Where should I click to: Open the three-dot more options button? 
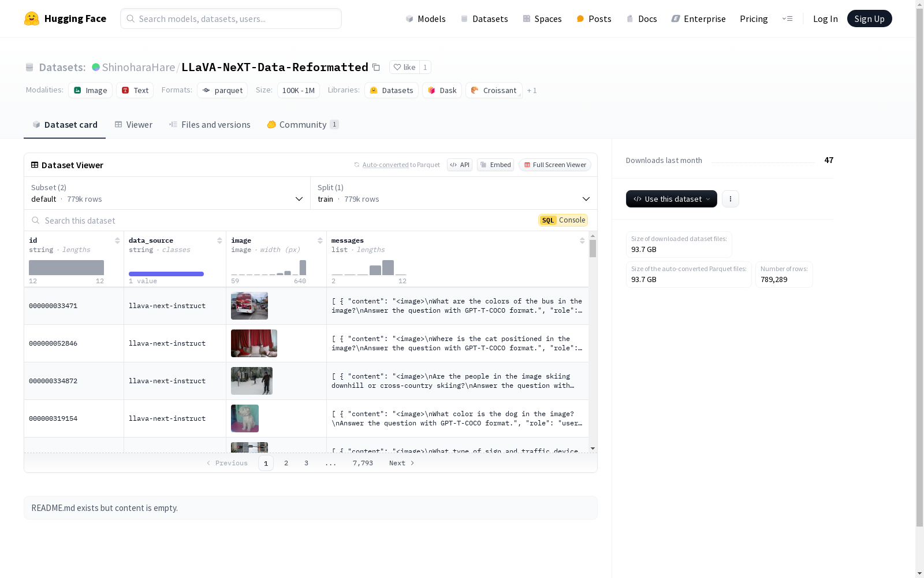(731, 199)
